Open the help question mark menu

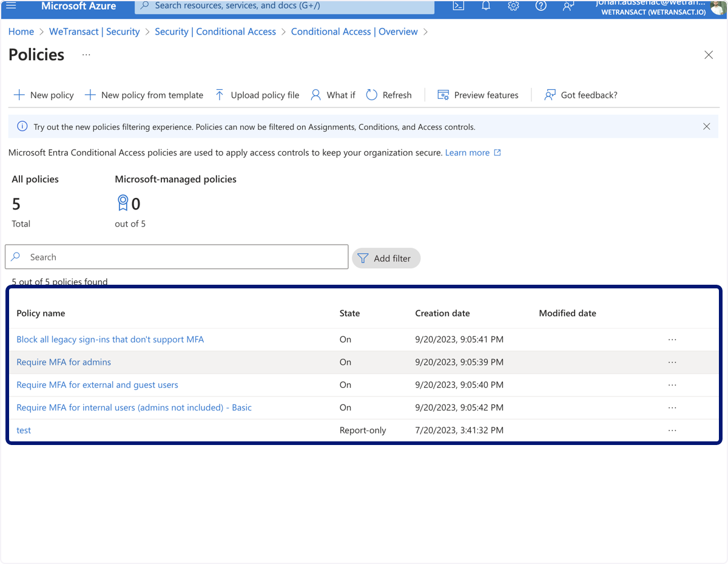(x=541, y=5)
